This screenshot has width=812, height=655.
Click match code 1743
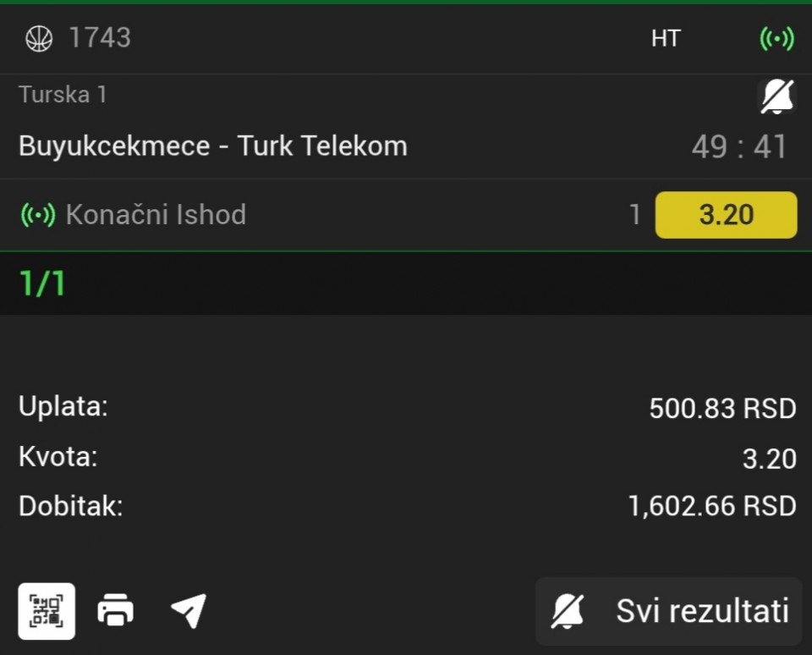(x=100, y=38)
